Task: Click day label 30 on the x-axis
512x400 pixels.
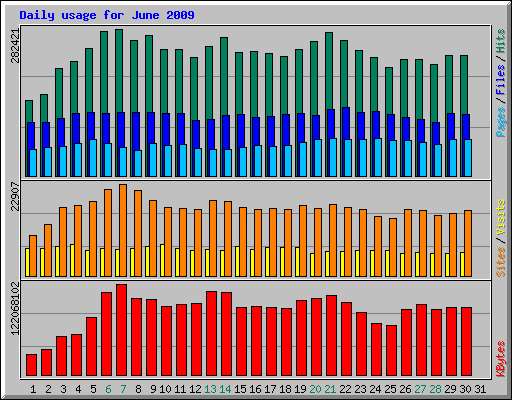Action: pos(465,389)
